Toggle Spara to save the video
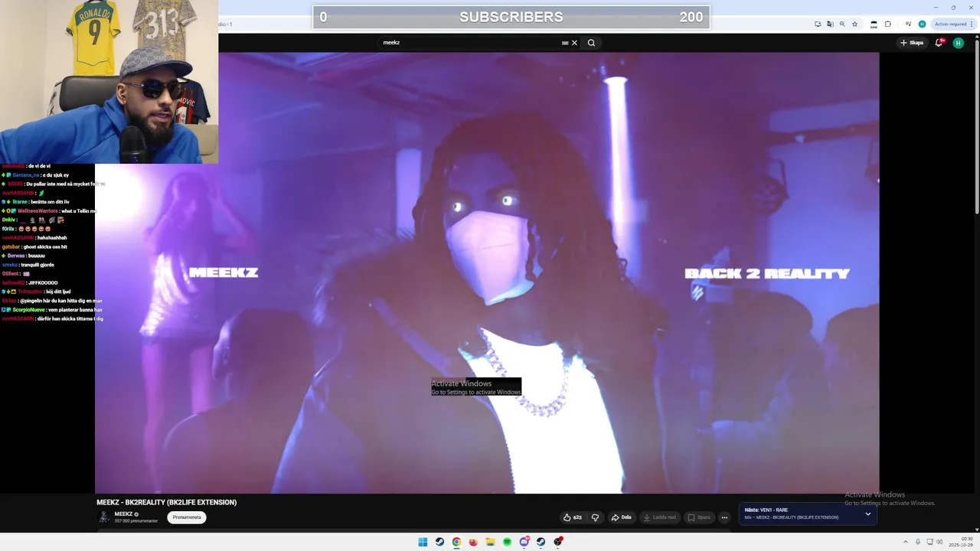This screenshot has height=551, width=980. pyautogui.click(x=698, y=517)
